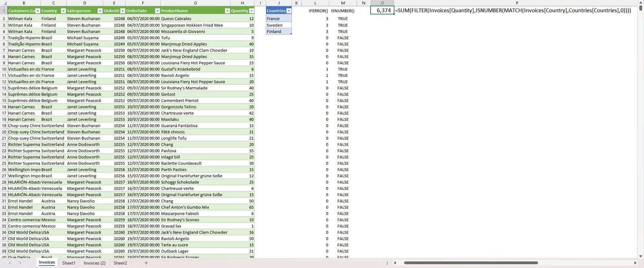Image resolution: width=644 pixels, height=268 pixels.
Task: Switch to the Sheet1 tab
Action: [69, 263]
